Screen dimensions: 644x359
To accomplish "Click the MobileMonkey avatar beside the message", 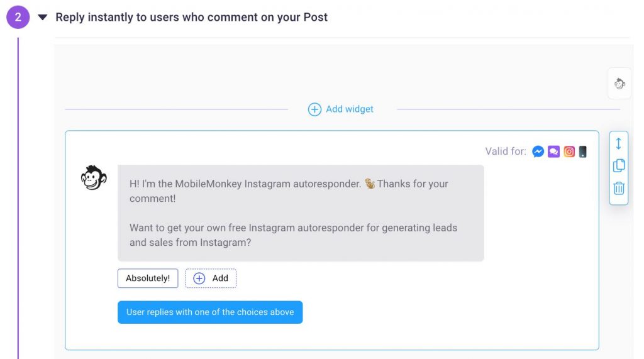I will tap(94, 178).
